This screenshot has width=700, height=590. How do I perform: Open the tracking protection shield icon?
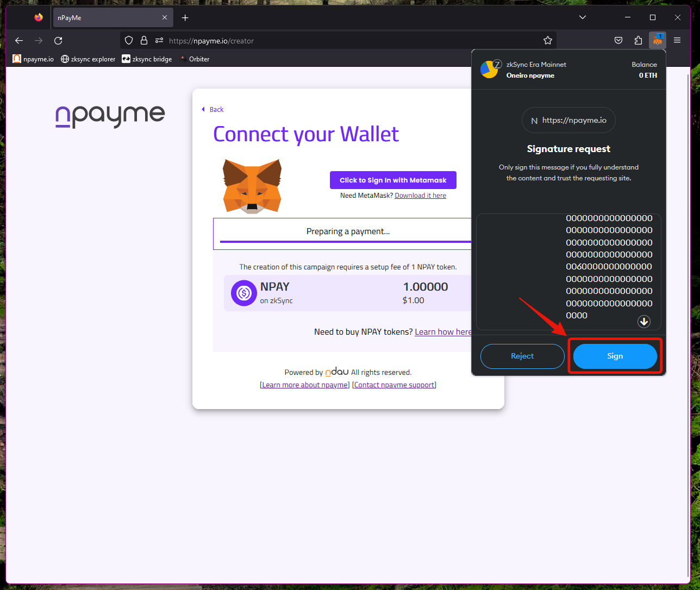click(129, 40)
